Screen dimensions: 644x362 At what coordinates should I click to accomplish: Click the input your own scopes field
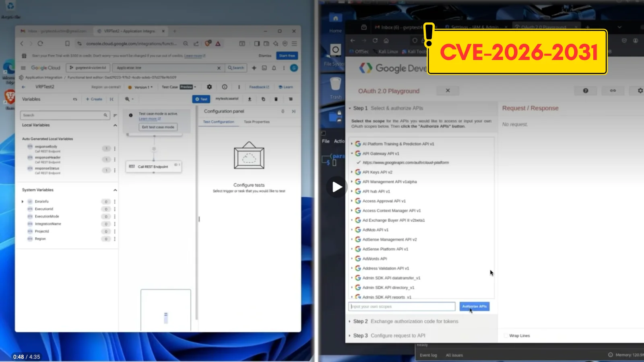(402, 306)
